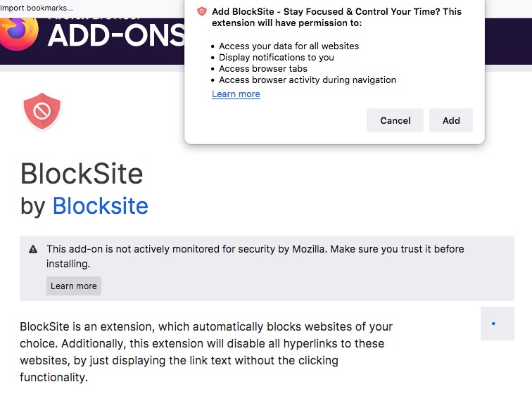The width and height of the screenshot is (532, 408).
Task: Select 'Display notifications to you' permission
Action: (x=276, y=57)
